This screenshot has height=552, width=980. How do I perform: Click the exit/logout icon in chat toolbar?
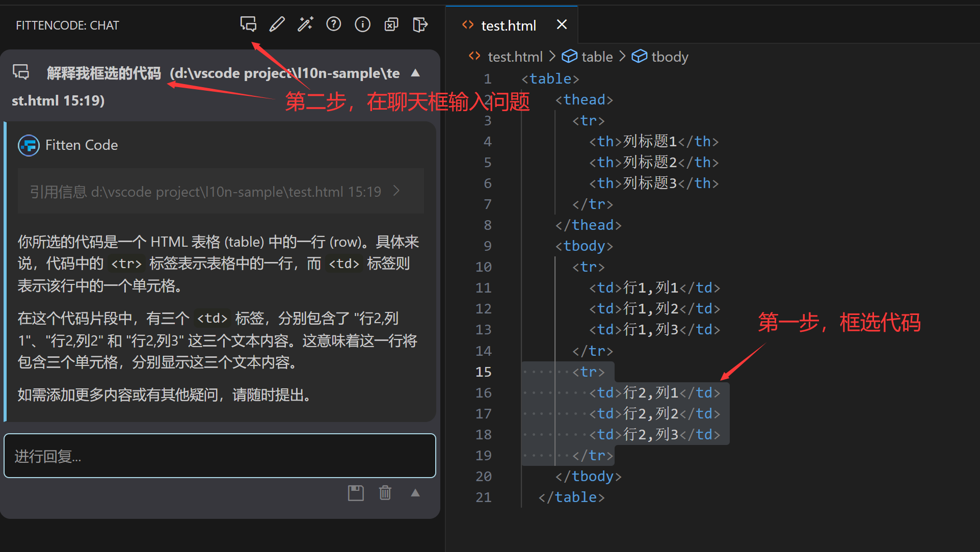point(419,24)
